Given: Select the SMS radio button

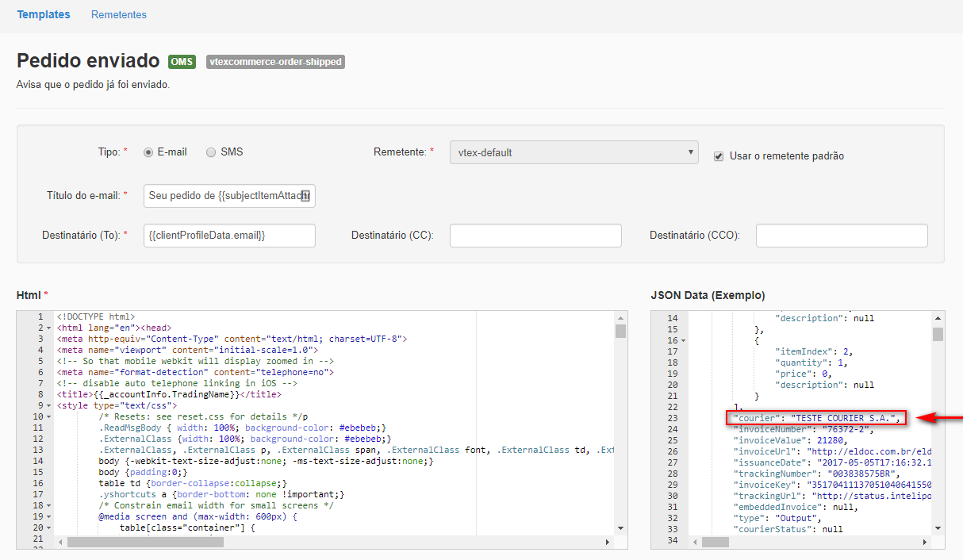Looking at the screenshot, I should click(210, 152).
